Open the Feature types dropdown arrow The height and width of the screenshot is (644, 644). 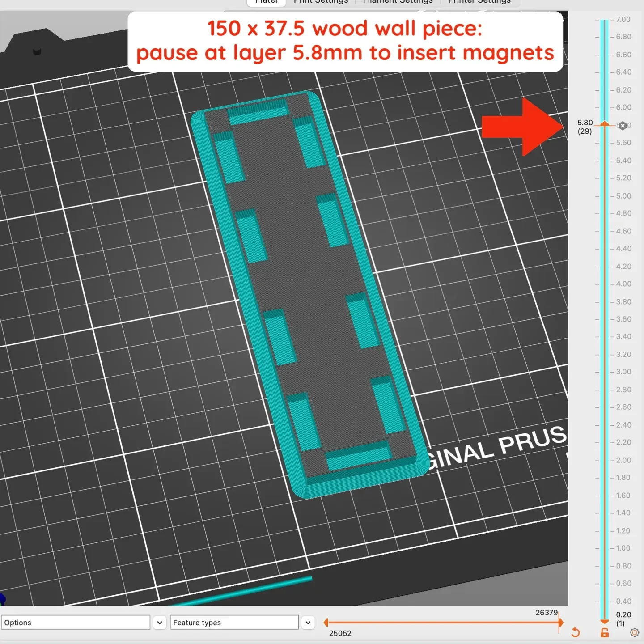[308, 623]
